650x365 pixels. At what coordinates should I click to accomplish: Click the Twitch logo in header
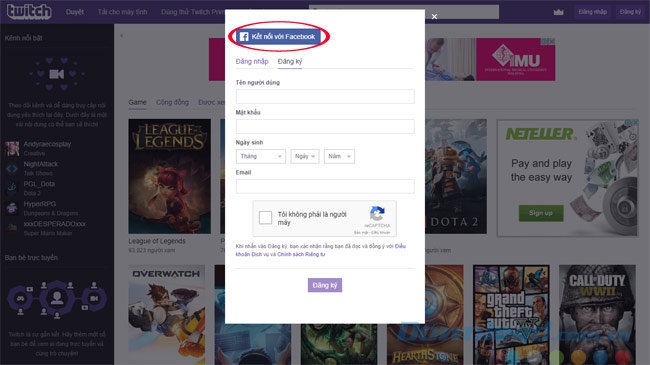point(29,11)
